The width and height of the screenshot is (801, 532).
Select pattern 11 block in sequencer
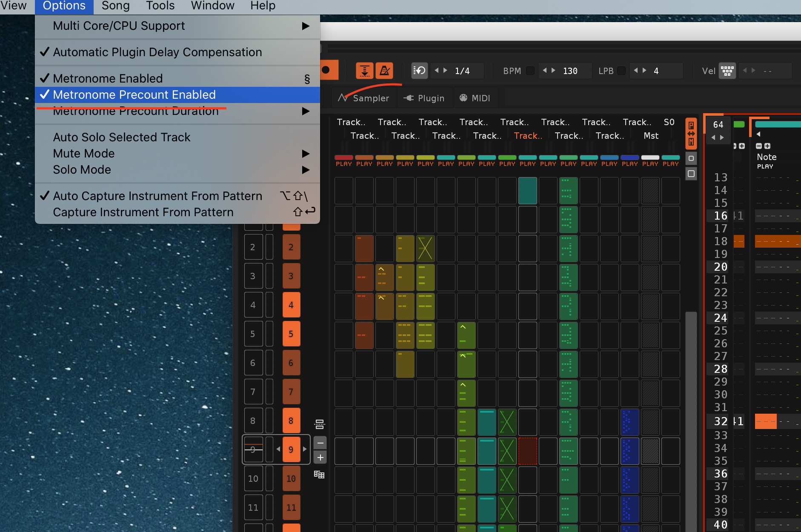291,507
